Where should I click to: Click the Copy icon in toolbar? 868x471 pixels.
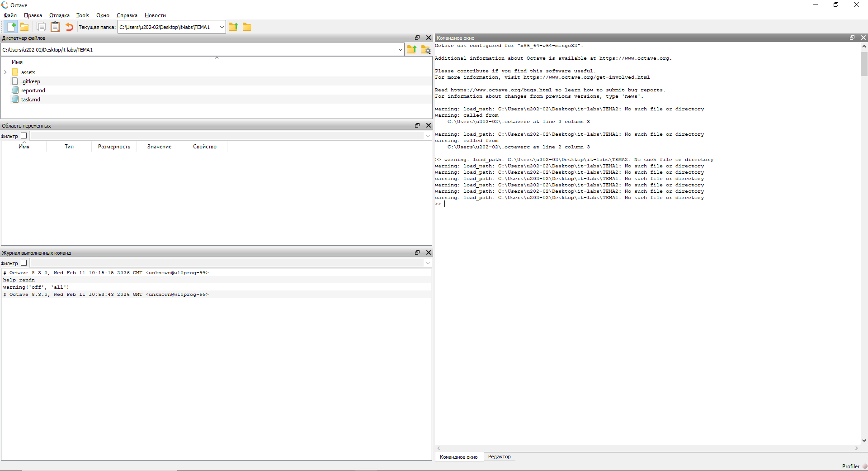point(41,27)
